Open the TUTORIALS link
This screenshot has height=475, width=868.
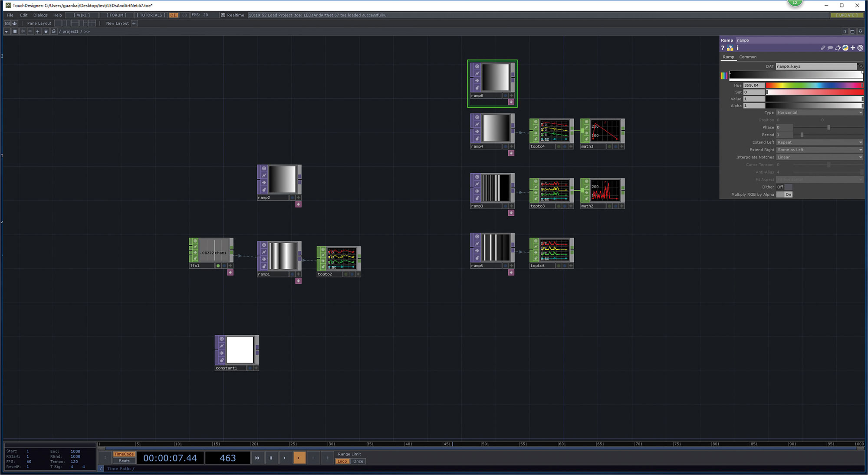pyautogui.click(x=151, y=15)
